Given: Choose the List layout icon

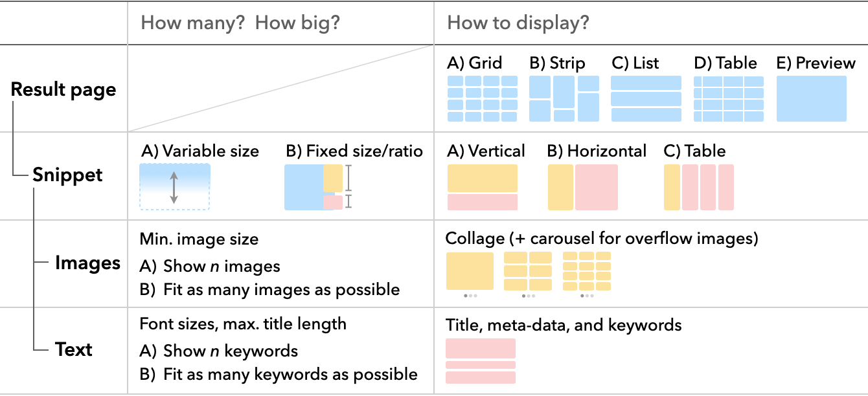Looking at the screenshot, I should [x=646, y=98].
